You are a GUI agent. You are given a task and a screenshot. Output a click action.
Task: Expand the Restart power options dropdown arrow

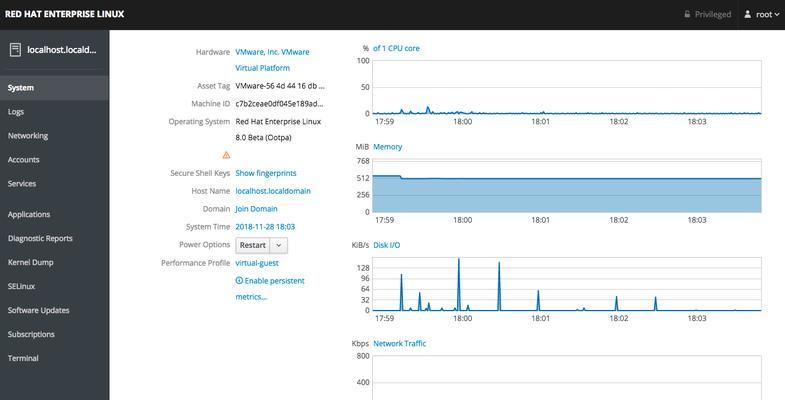(279, 245)
